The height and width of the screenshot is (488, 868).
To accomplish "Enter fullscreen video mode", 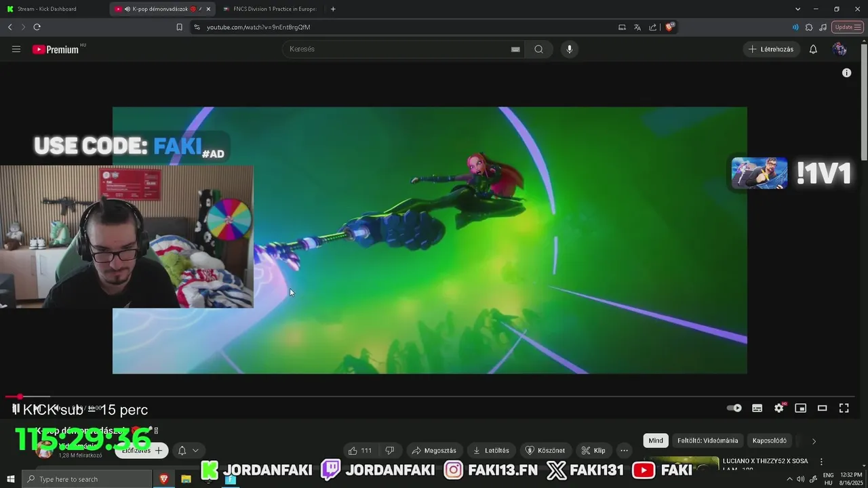I will click(x=844, y=408).
